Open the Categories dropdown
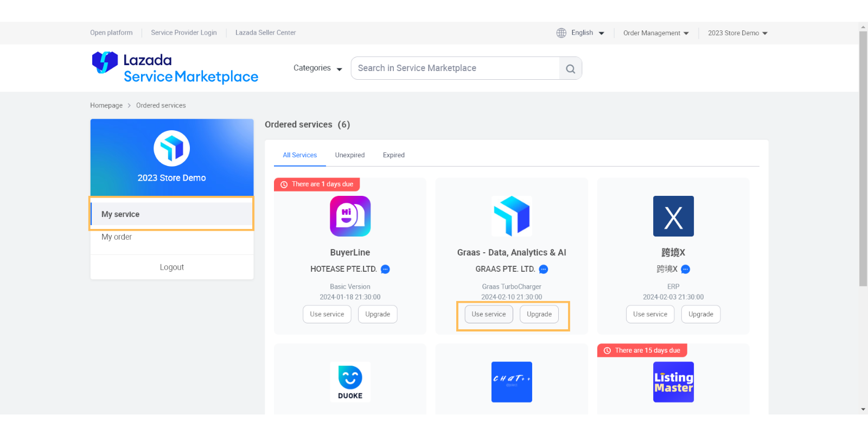 [318, 68]
